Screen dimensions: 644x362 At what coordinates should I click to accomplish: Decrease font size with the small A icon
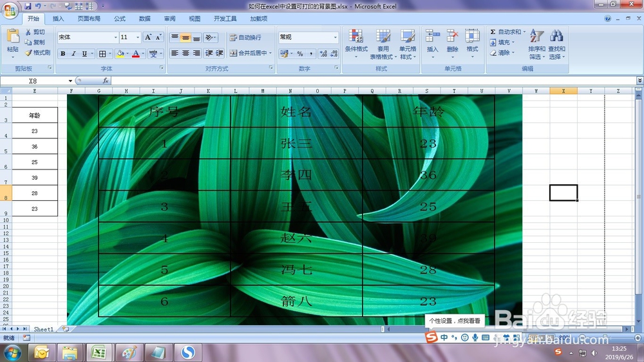tap(158, 37)
